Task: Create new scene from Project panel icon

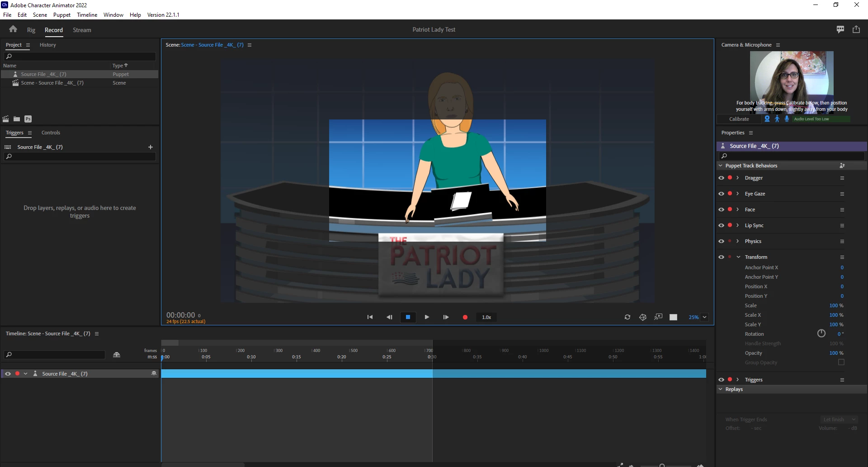Action: tap(6, 119)
